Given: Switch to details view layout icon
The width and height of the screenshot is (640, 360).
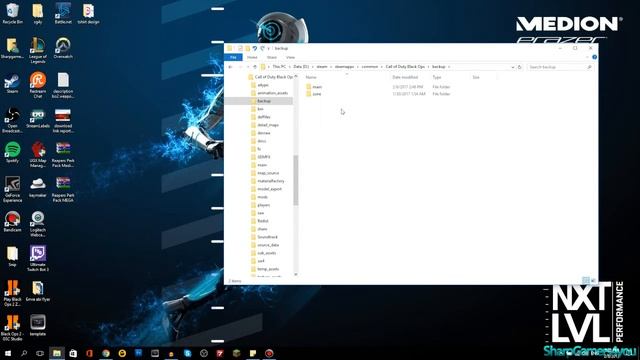Looking at the screenshot, I should [x=585, y=280].
